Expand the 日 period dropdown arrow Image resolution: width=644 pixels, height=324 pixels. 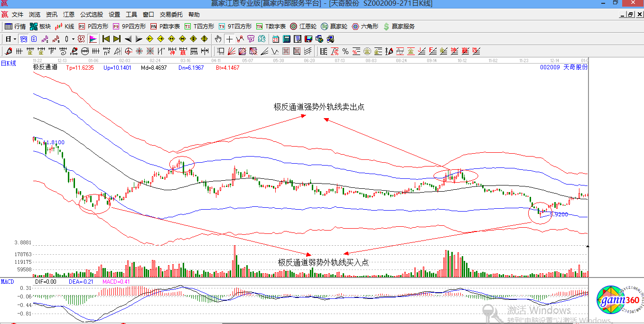pos(15,39)
